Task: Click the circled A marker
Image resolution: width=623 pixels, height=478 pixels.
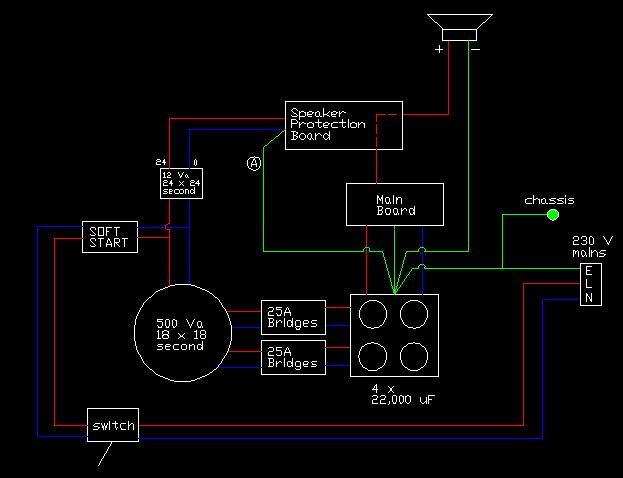Action: pyautogui.click(x=254, y=163)
